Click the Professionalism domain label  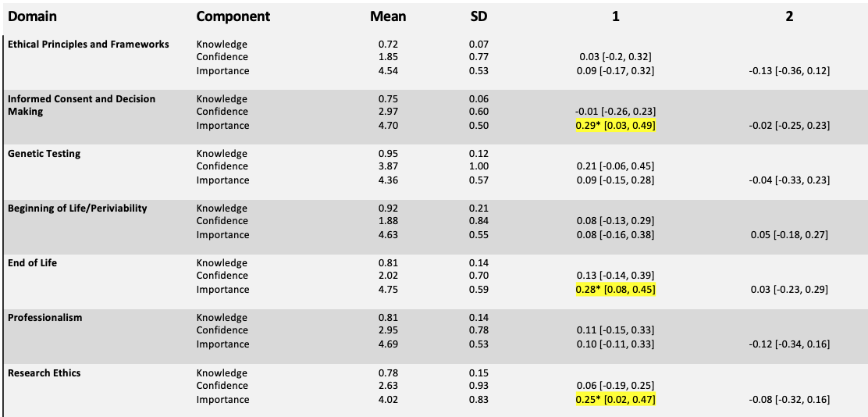[x=44, y=318]
